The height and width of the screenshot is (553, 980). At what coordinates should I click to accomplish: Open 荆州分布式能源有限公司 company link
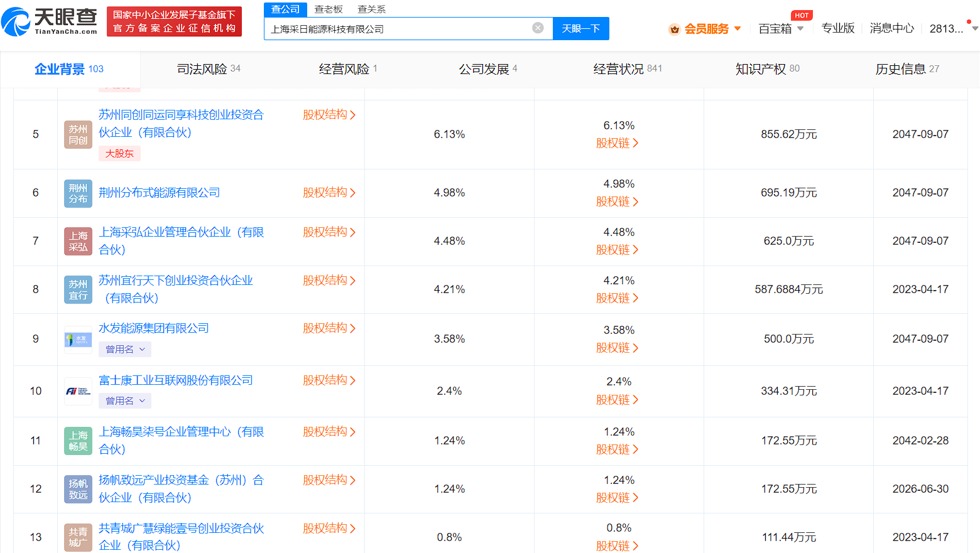160,193
